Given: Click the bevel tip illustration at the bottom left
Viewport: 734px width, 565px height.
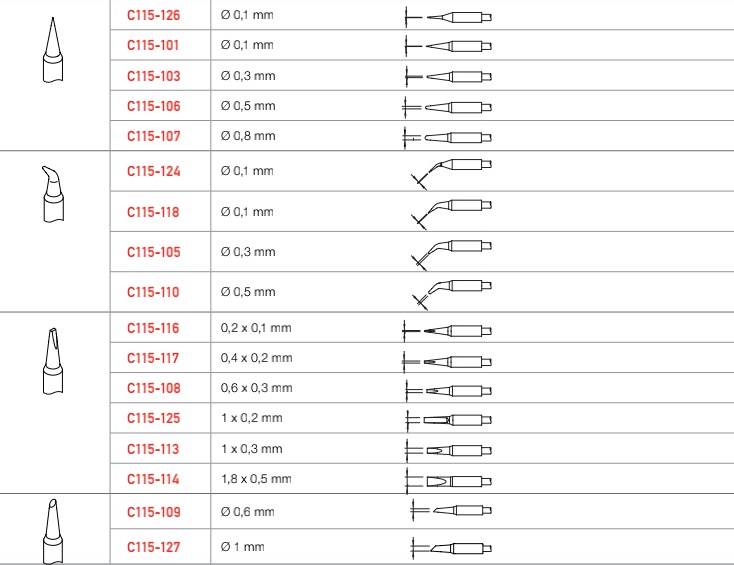Looking at the screenshot, I should coord(53,531).
